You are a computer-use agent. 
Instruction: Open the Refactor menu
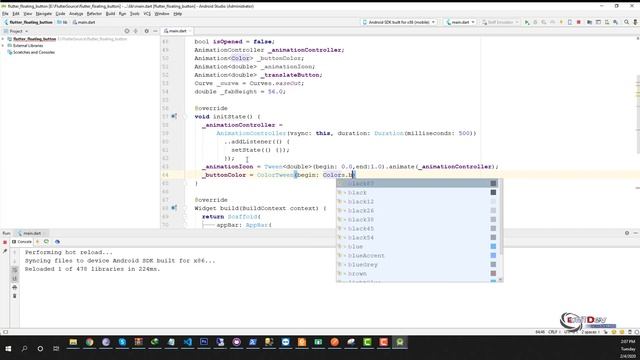[x=94, y=14]
